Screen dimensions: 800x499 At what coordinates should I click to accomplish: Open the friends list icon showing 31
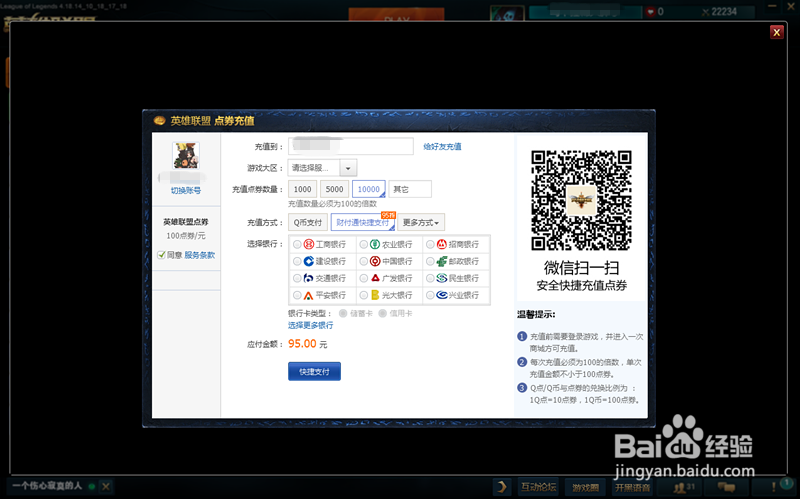pyautogui.click(x=684, y=487)
